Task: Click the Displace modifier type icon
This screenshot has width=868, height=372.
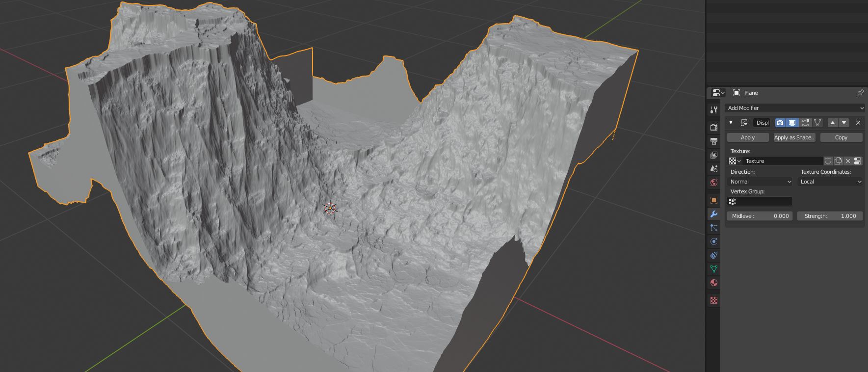Action: pyautogui.click(x=744, y=123)
